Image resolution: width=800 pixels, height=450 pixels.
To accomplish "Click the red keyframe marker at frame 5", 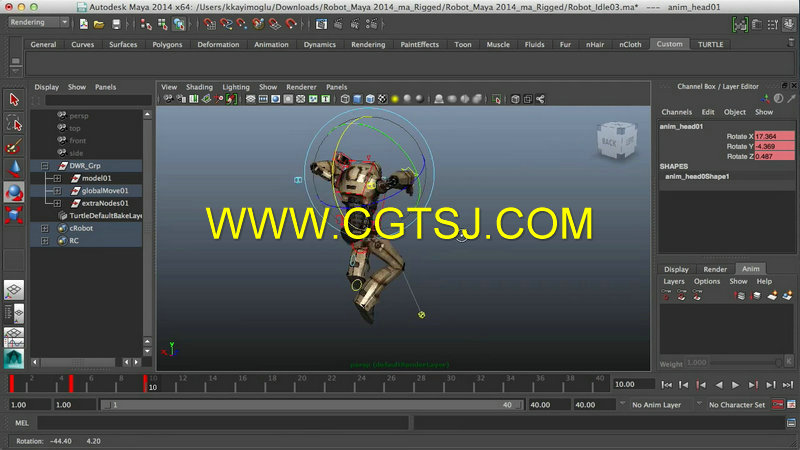I will (71, 383).
